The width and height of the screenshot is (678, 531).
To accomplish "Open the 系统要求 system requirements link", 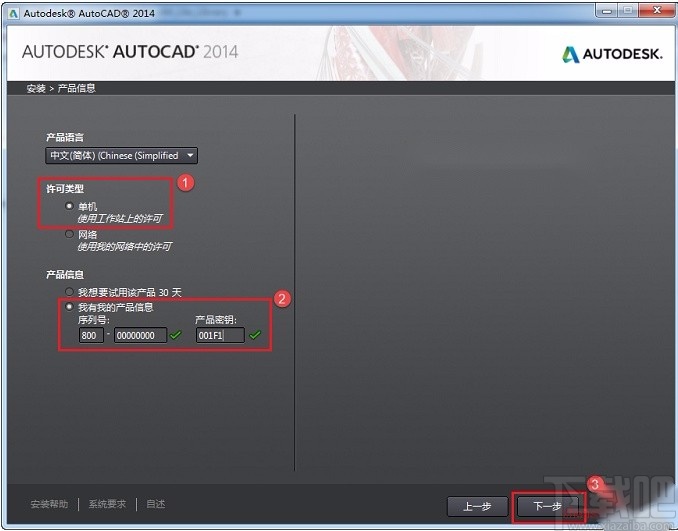I will 107,504.
